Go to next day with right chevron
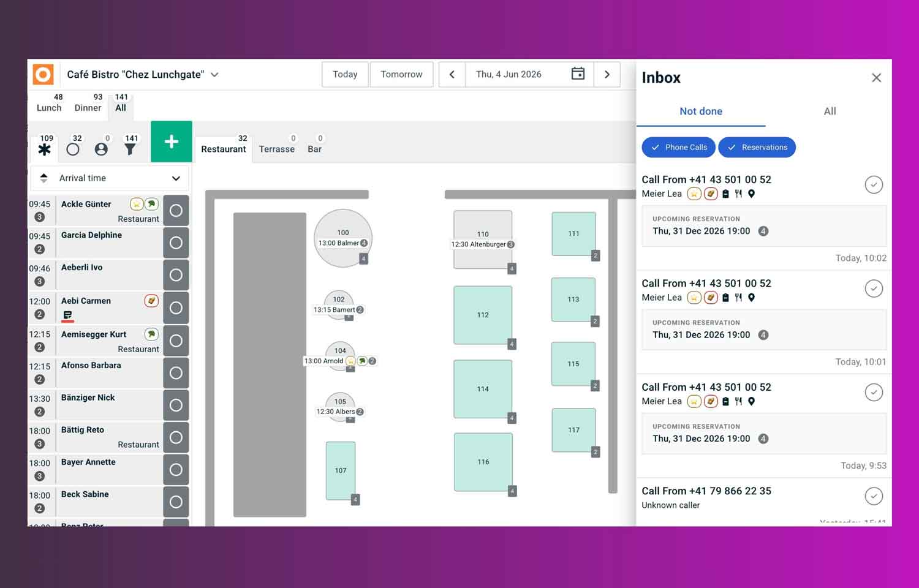The image size is (919, 588). [x=607, y=74]
